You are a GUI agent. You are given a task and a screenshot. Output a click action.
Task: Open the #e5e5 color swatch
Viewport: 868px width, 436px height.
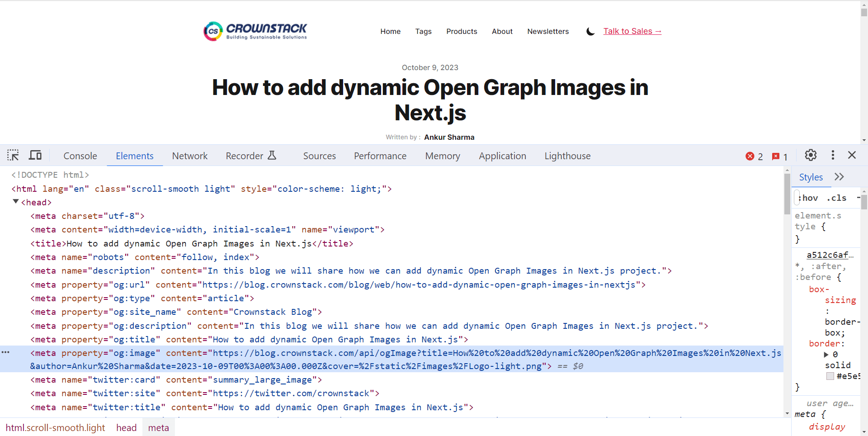[830, 376]
